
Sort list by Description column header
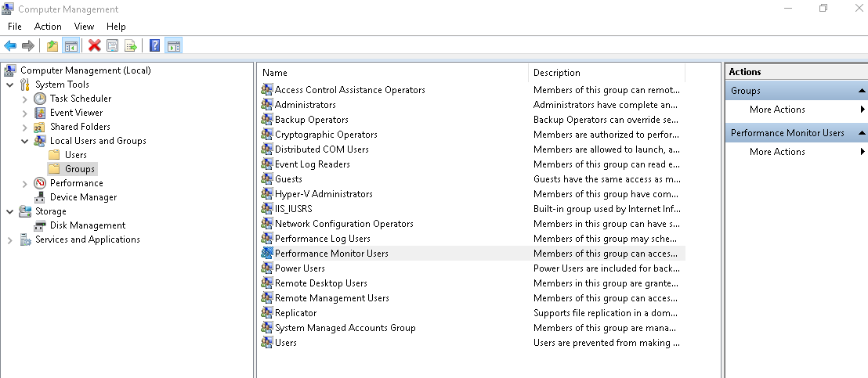(557, 73)
